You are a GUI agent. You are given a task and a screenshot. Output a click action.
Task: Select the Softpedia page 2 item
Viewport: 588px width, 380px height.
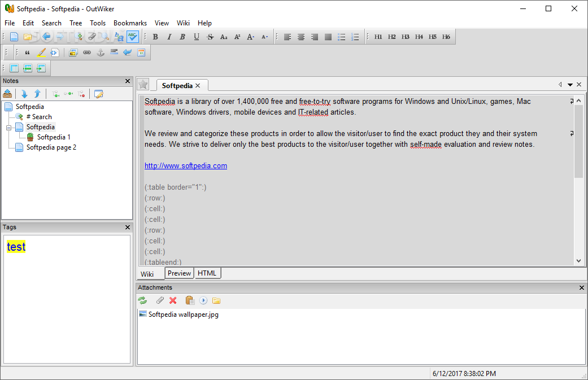coord(51,147)
